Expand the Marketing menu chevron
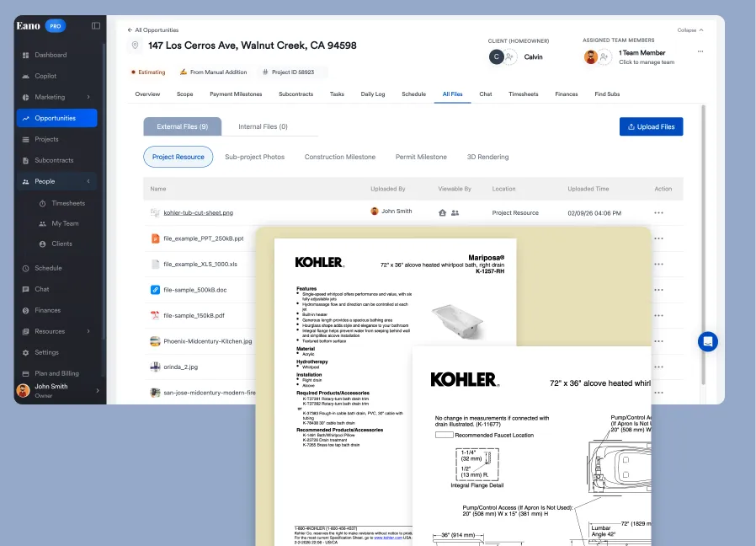 click(x=88, y=97)
